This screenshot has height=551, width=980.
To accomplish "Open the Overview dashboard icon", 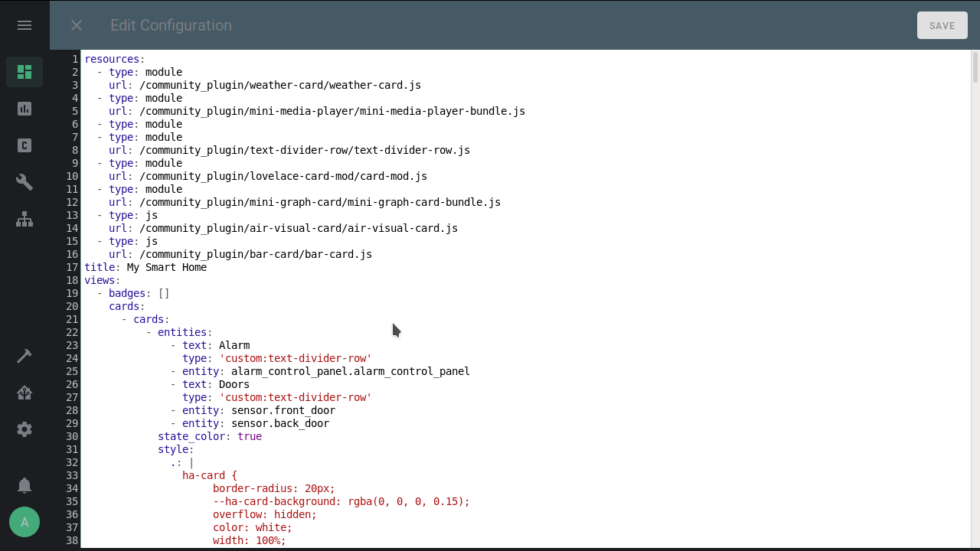I will pos(24,71).
